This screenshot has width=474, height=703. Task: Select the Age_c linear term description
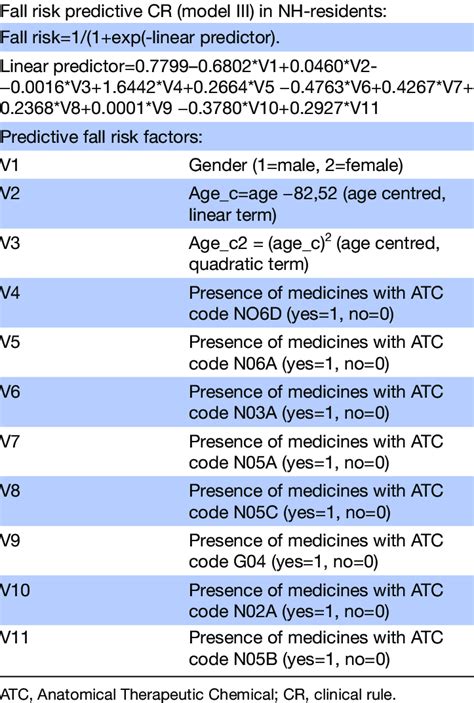click(317, 204)
